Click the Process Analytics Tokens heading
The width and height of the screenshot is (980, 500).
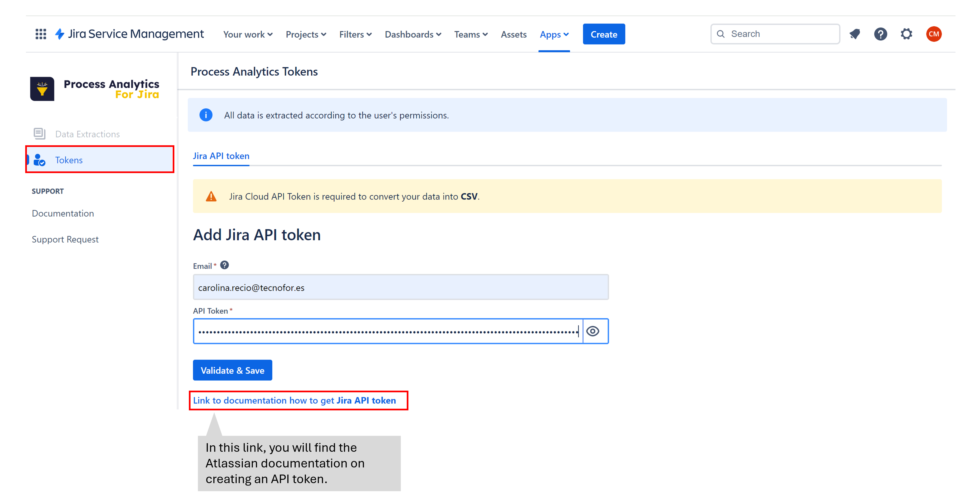point(254,72)
